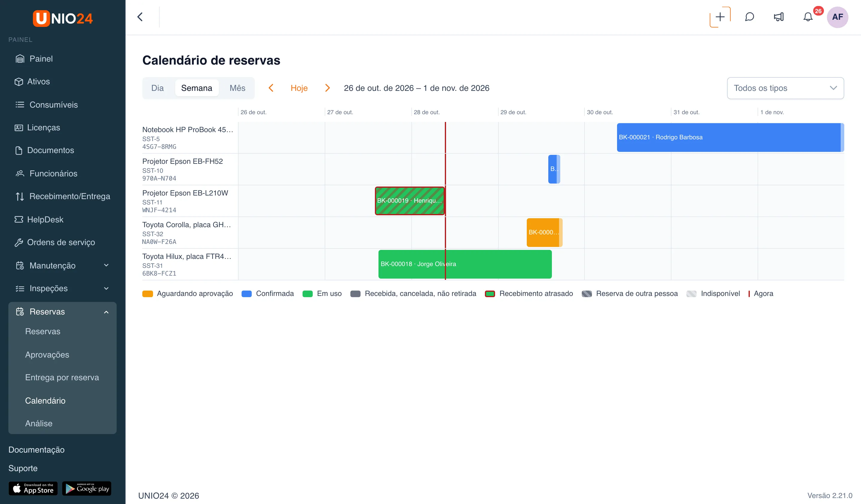
Task: Click the Indisponível legend swatch
Action: (x=691, y=294)
